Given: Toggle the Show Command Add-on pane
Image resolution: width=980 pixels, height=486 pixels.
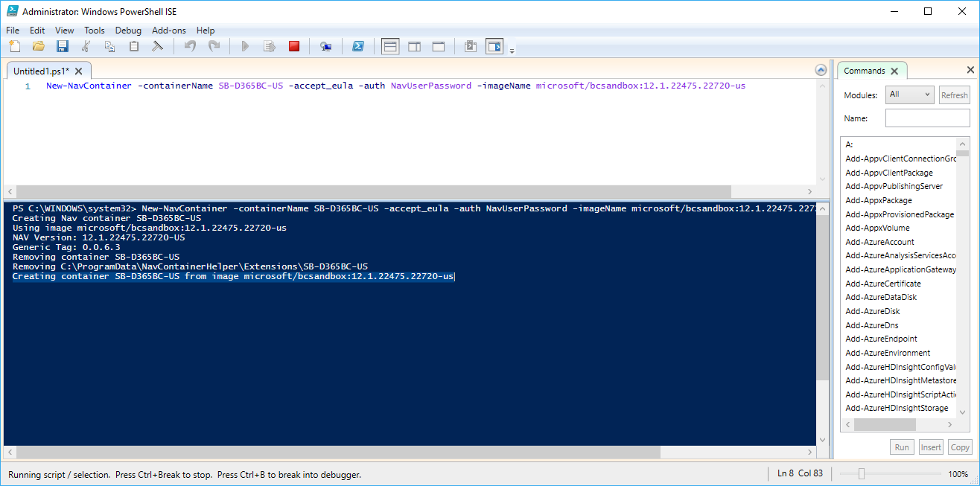Looking at the screenshot, I should [x=494, y=45].
